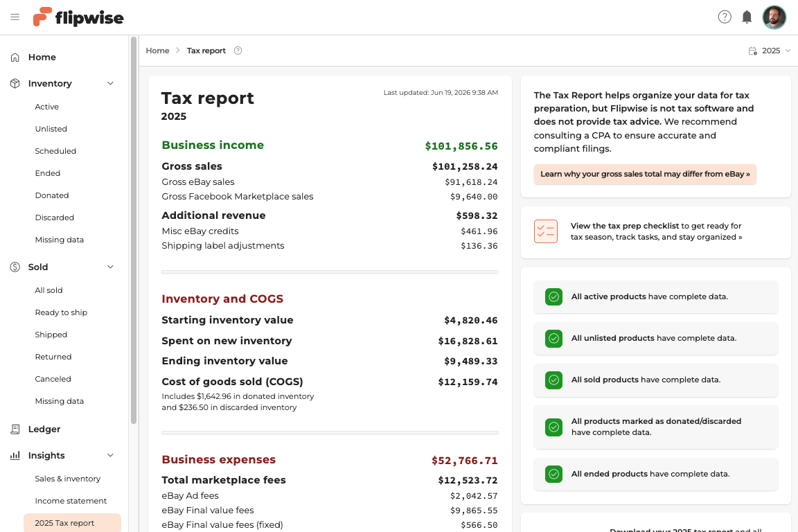Open All sold
798x532 pixels.
click(48, 290)
